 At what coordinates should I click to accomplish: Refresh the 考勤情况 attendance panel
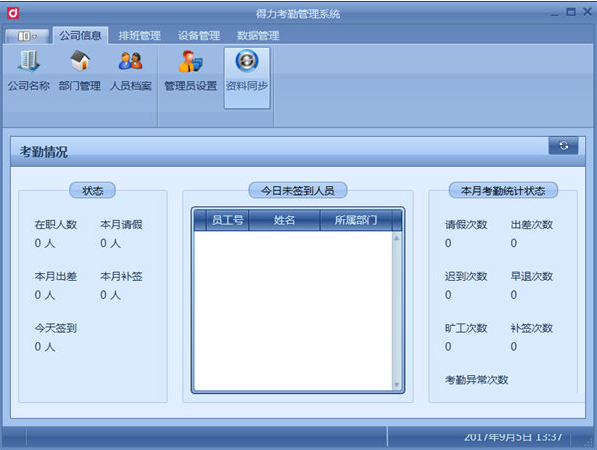[563, 145]
